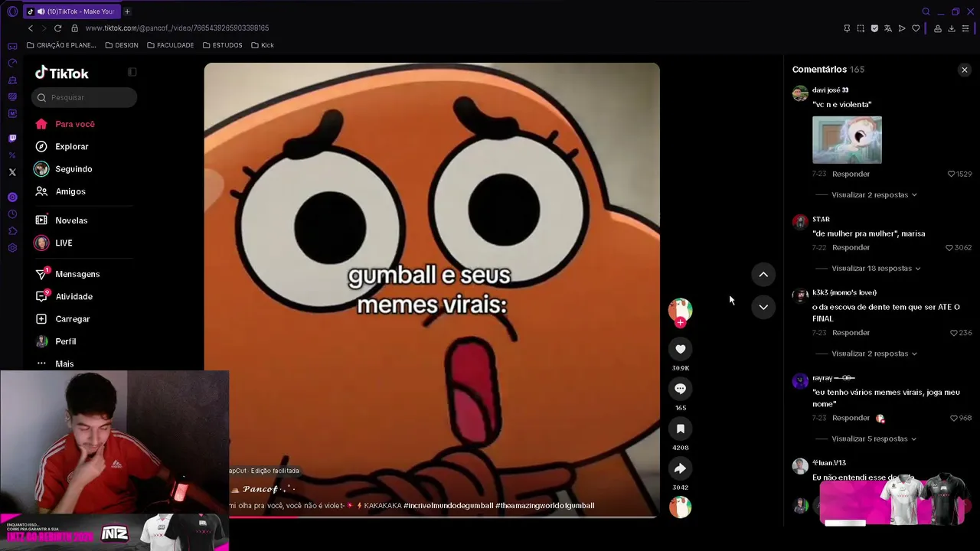
Task: Expand 'Visualizar 2 respostas' under davi josé's comment
Action: pos(874,195)
